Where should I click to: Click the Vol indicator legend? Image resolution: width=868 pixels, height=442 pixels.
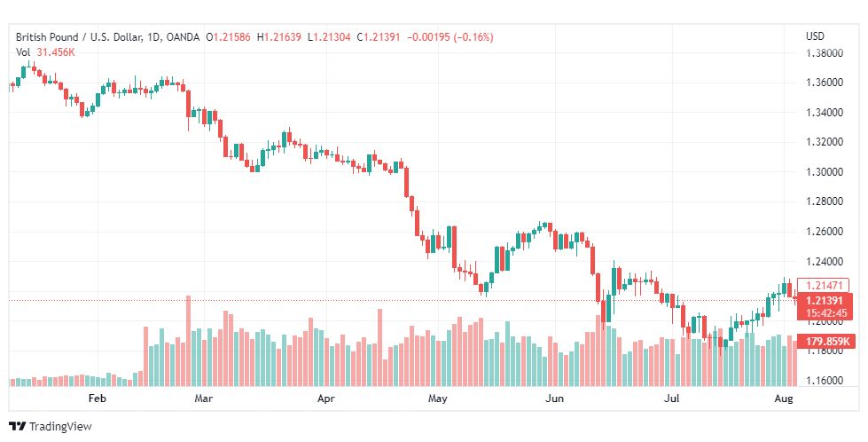point(23,52)
